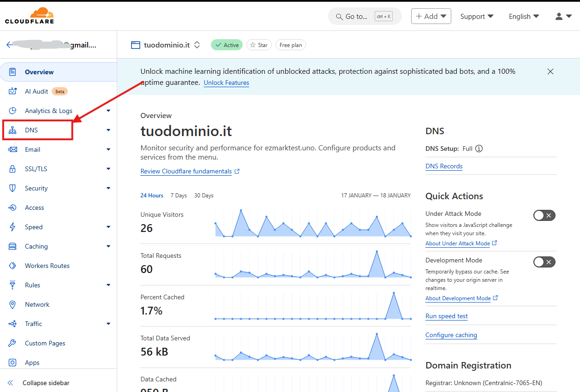Click the Access arrow-circle icon
The width and height of the screenshot is (580, 392).
[12, 208]
